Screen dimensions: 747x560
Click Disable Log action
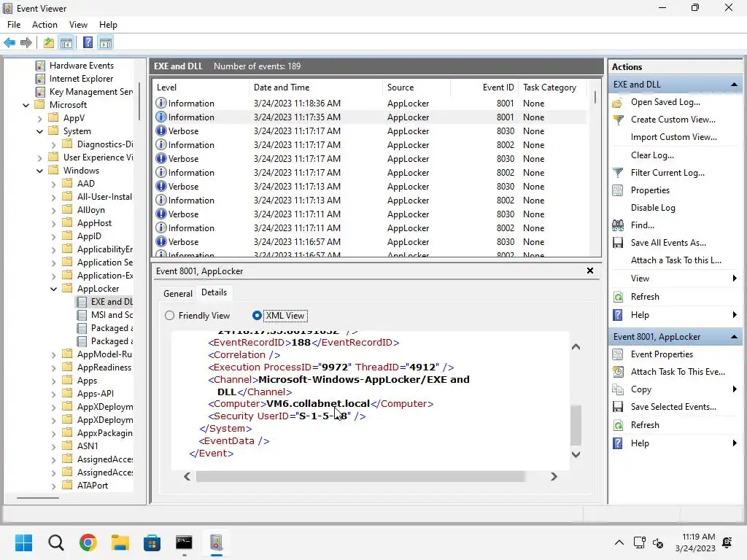(653, 208)
